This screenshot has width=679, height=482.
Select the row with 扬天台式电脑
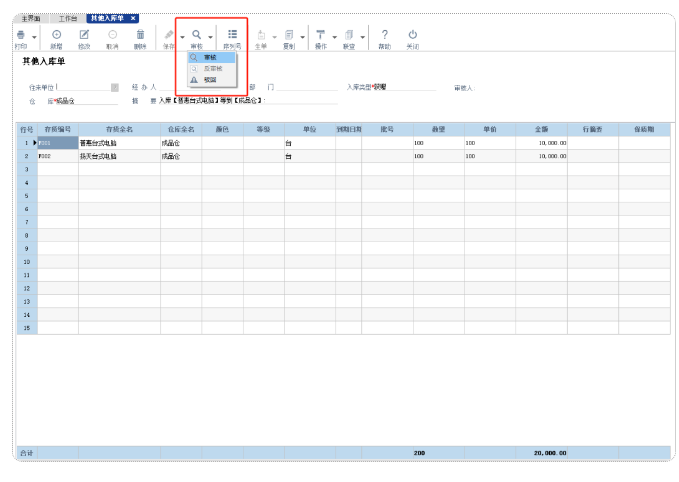[x=119, y=156]
